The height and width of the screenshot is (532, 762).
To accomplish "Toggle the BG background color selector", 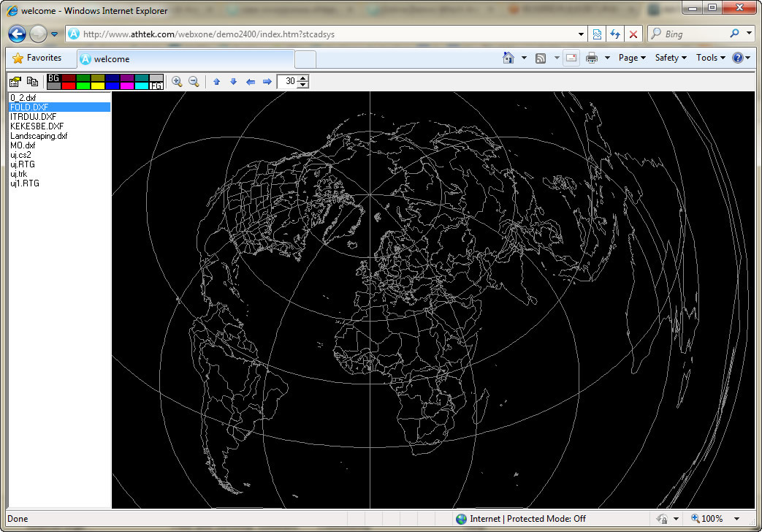I will pyautogui.click(x=53, y=78).
